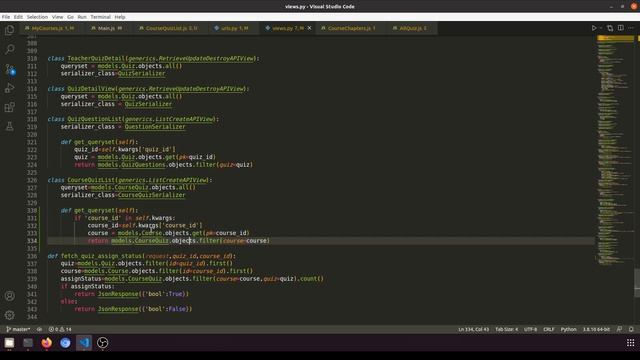Click class TeacherQuizDetail on line 310
This screenshot has height=360, width=640.
click(x=153, y=58)
